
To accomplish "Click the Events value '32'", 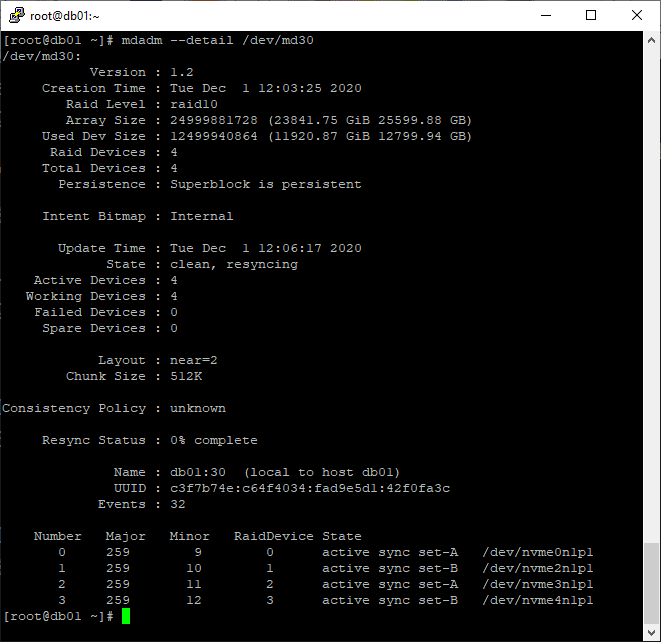I will tap(177, 504).
